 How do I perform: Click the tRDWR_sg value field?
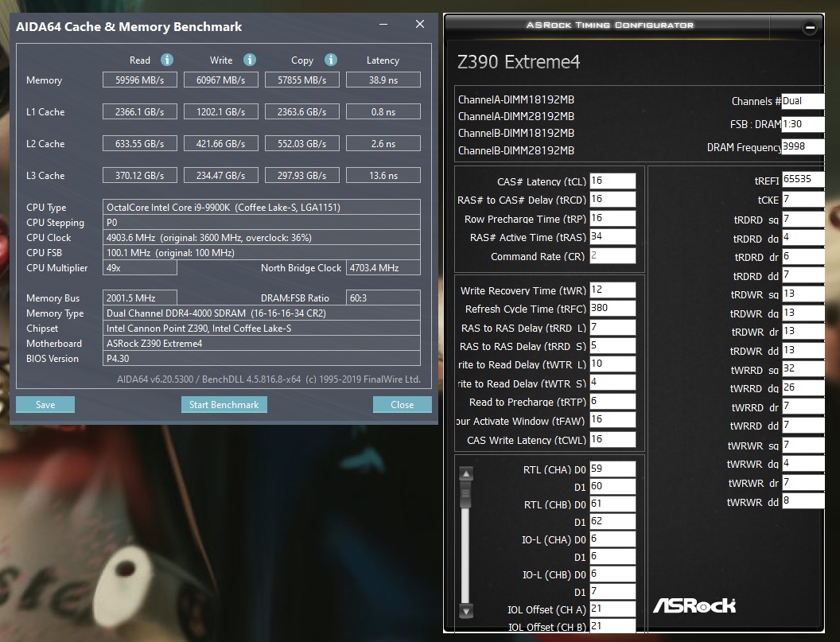click(803, 294)
